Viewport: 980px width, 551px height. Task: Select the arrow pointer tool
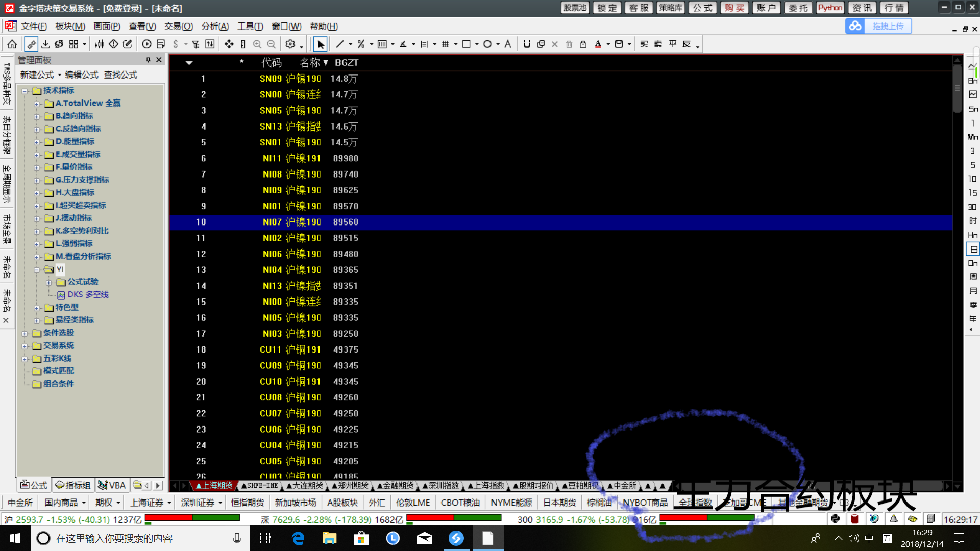click(x=320, y=44)
